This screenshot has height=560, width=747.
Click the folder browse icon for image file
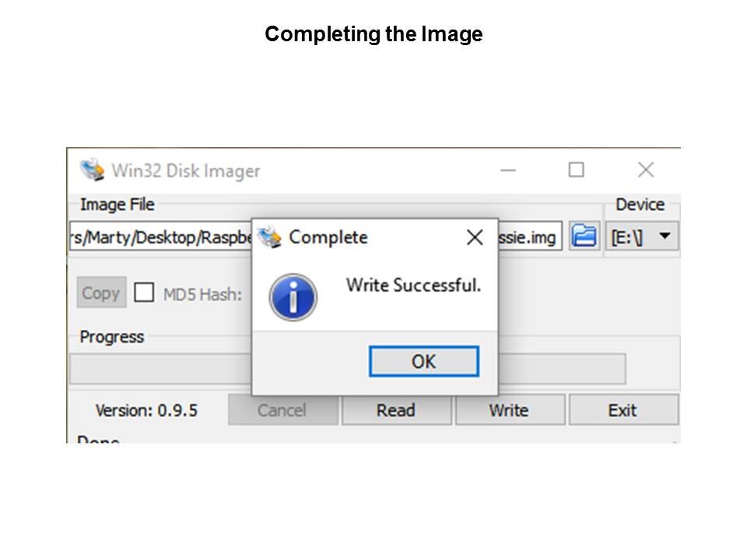584,236
